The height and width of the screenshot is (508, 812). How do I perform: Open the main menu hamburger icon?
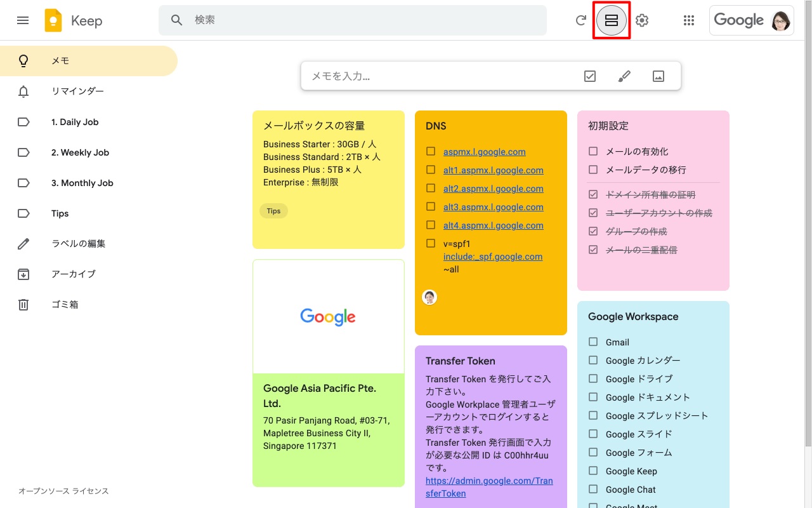pos(23,20)
